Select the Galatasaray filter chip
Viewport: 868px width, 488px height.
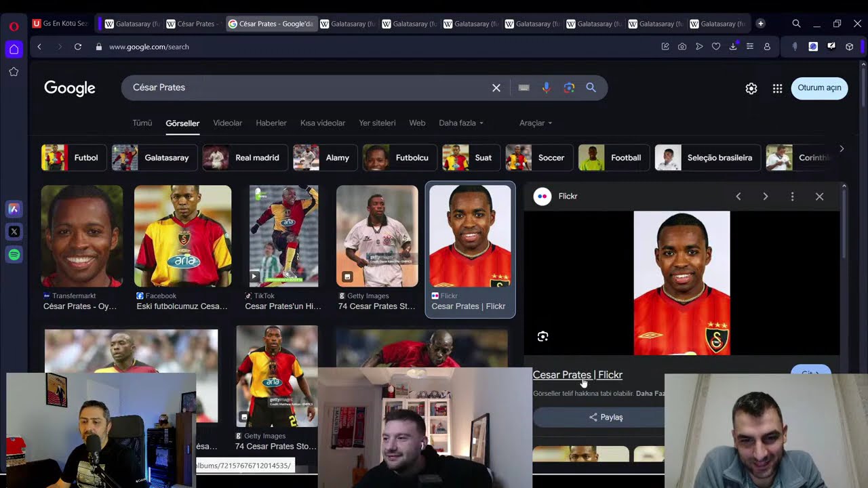click(155, 158)
